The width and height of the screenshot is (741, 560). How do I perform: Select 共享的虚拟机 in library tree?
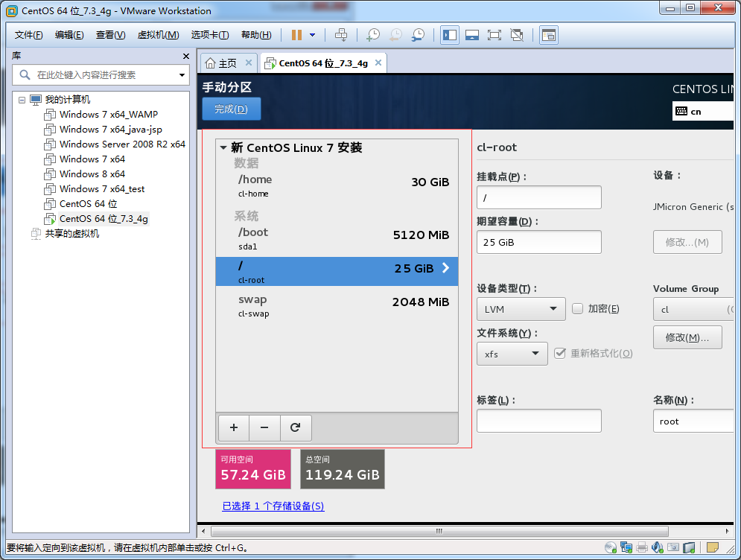(71, 233)
